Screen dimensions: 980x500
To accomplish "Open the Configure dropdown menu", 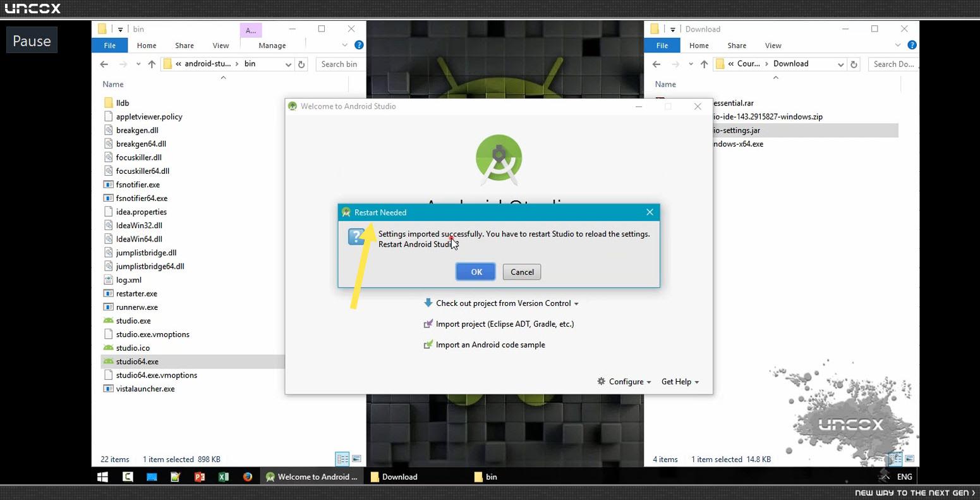I will (x=624, y=382).
